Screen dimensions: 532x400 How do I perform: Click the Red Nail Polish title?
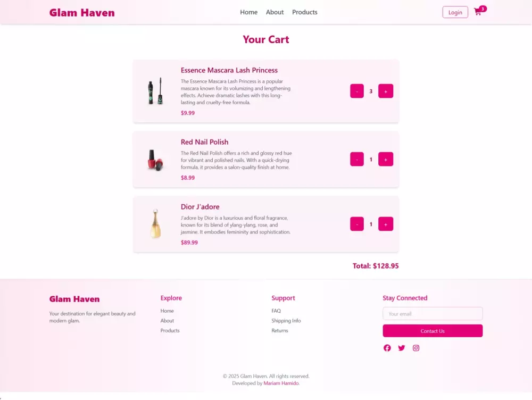tap(205, 142)
